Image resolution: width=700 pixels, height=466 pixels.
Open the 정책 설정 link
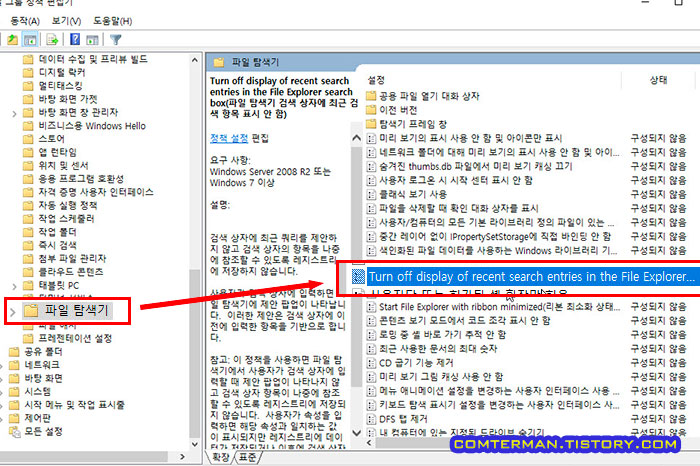[x=229, y=138]
